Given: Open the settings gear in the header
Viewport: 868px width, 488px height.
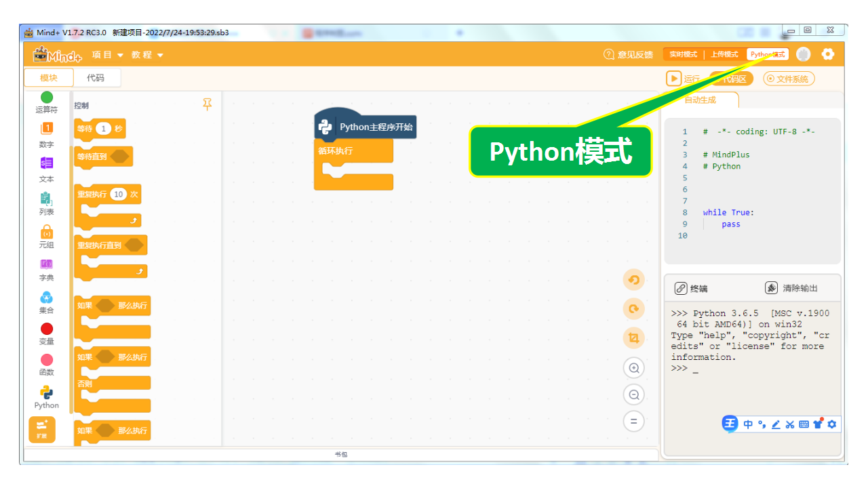Looking at the screenshot, I should pyautogui.click(x=828, y=54).
